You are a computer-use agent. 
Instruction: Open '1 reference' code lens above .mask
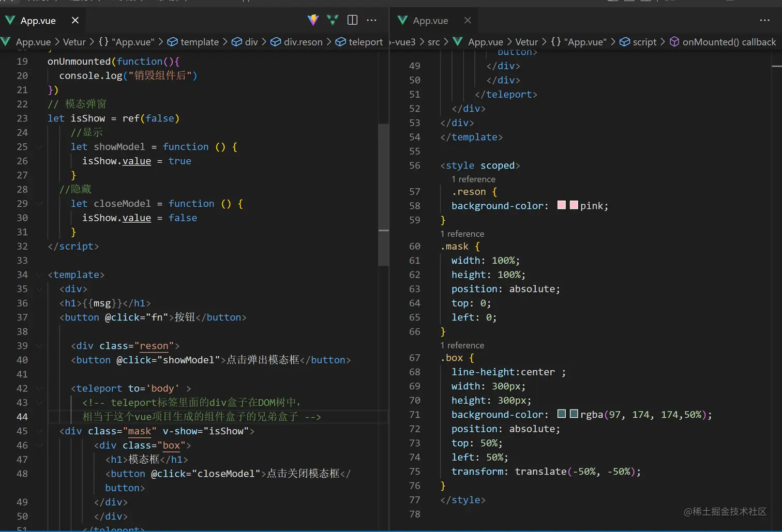pos(462,234)
